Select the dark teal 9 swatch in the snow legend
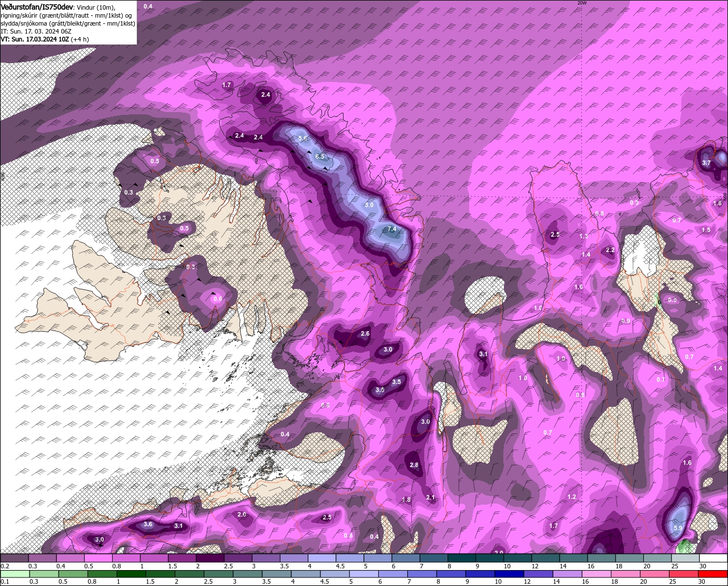This screenshot has height=586, width=728. pos(489,558)
